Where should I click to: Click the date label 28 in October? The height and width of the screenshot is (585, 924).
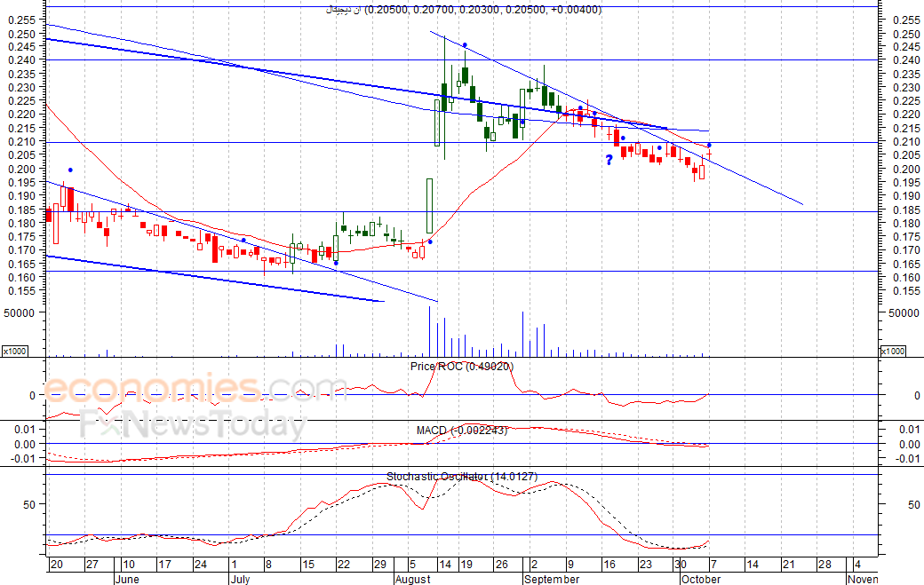coord(824,565)
